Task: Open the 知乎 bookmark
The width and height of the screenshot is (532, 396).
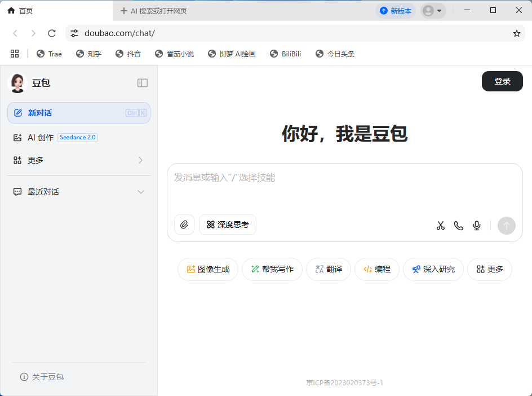Action: point(89,54)
